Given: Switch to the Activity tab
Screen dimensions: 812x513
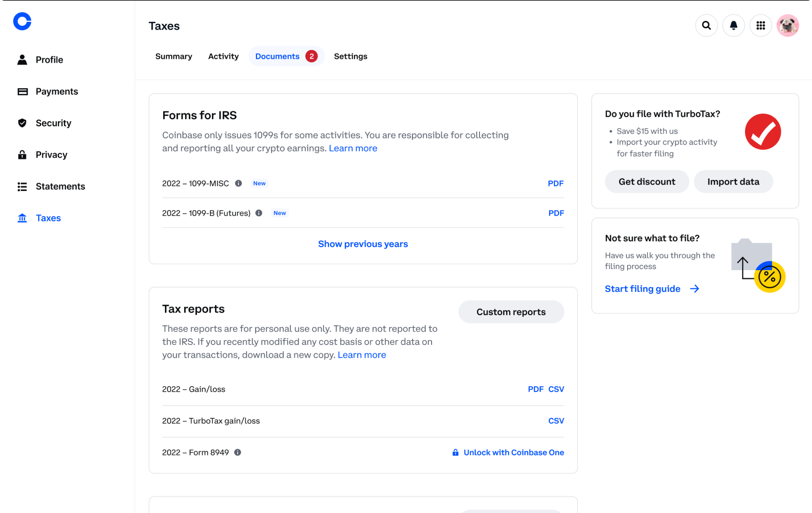Looking at the screenshot, I should [x=223, y=56].
